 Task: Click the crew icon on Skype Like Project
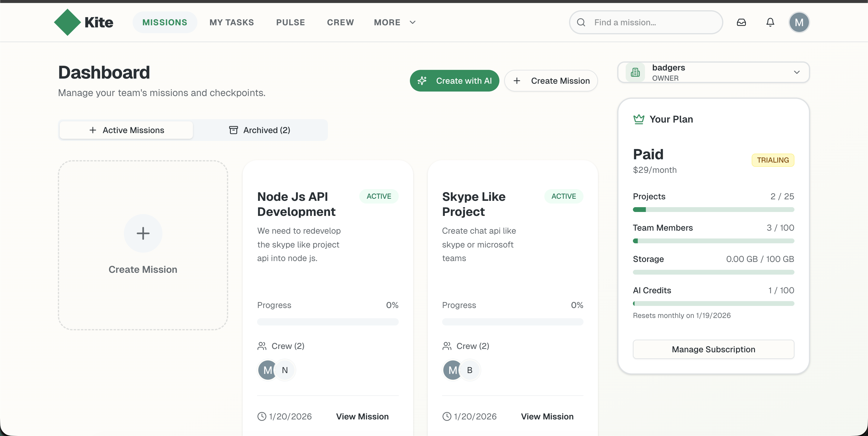click(x=446, y=346)
